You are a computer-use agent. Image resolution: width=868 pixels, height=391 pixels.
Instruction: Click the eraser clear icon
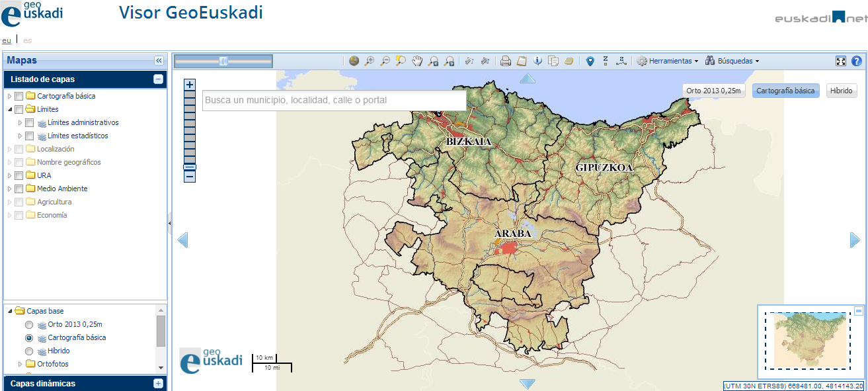pyautogui.click(x=569, y=61)
